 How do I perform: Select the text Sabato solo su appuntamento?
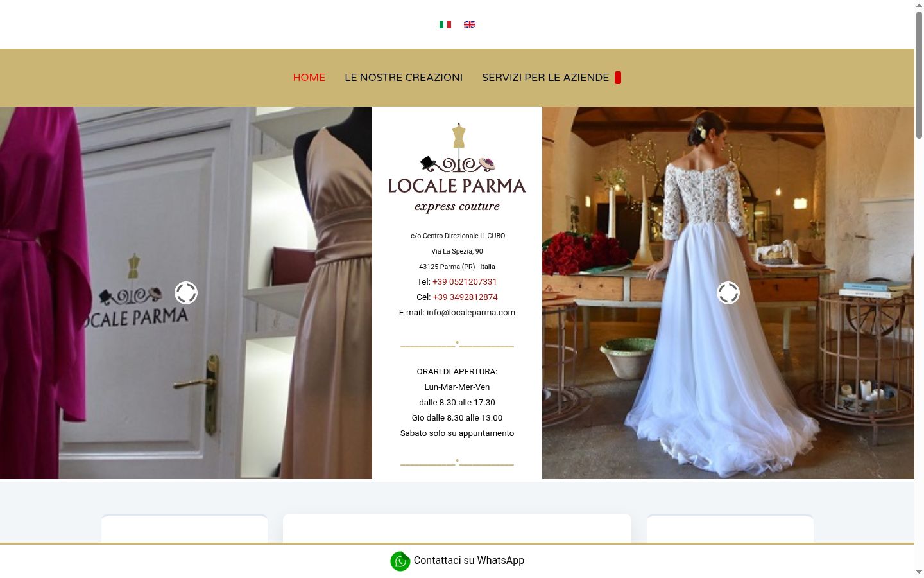coord(457,433)
